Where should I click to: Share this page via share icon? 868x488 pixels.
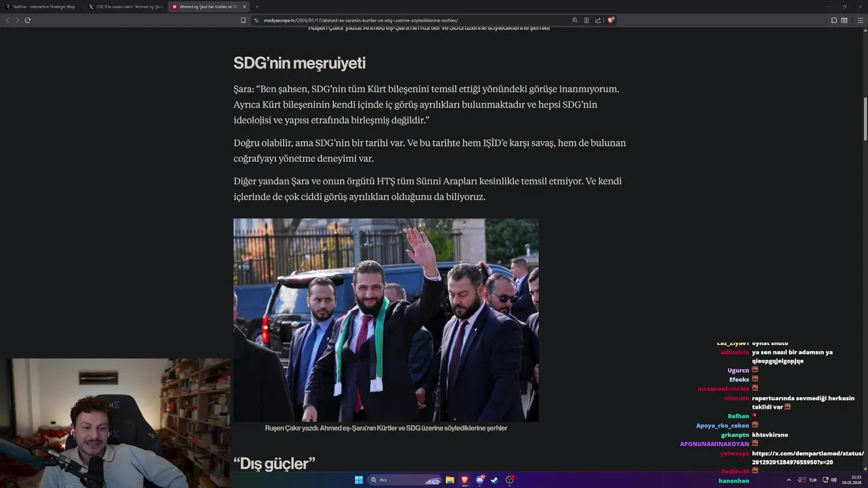tap(598, 20)
